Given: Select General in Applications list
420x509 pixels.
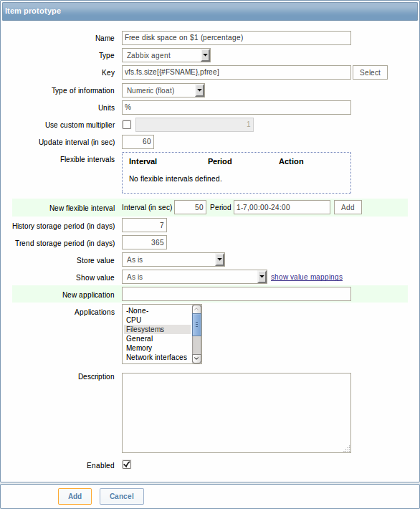Looking at the screenshot, I should click(x=157, y=338).
